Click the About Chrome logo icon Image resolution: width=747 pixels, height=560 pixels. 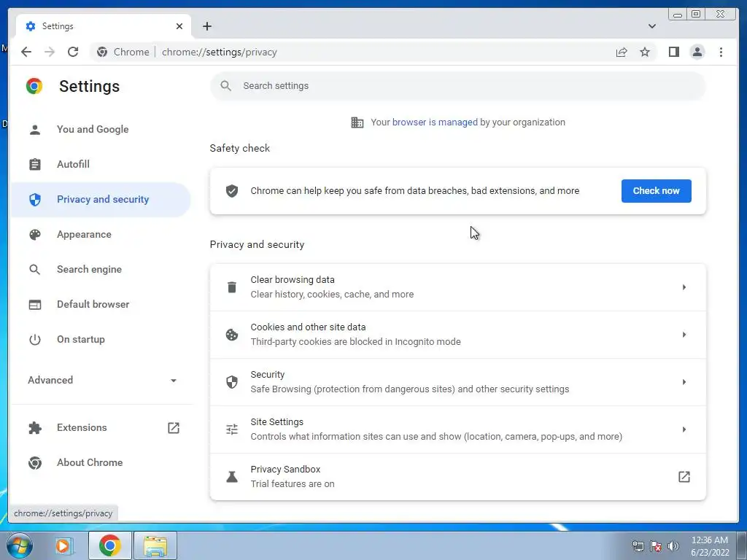[x=35, y=462]
